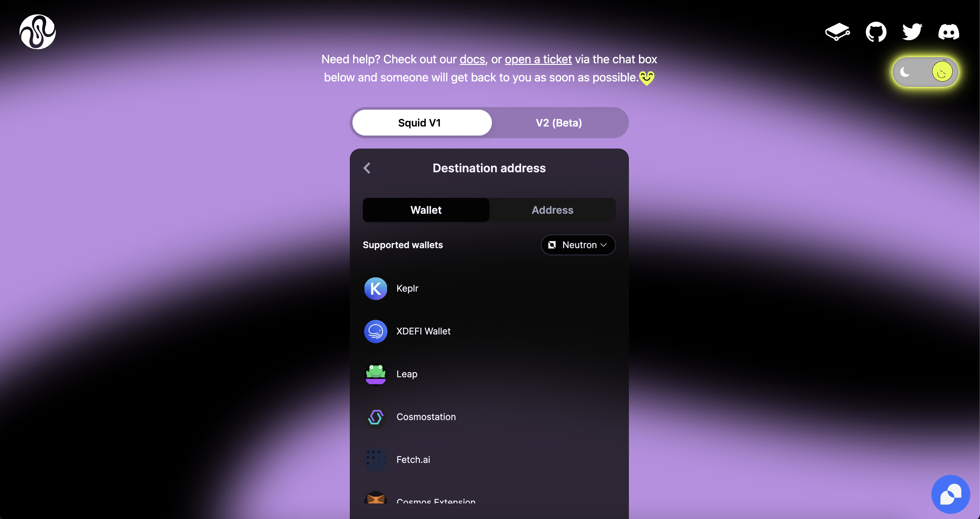Click the open a ticket link

[538, 60]
